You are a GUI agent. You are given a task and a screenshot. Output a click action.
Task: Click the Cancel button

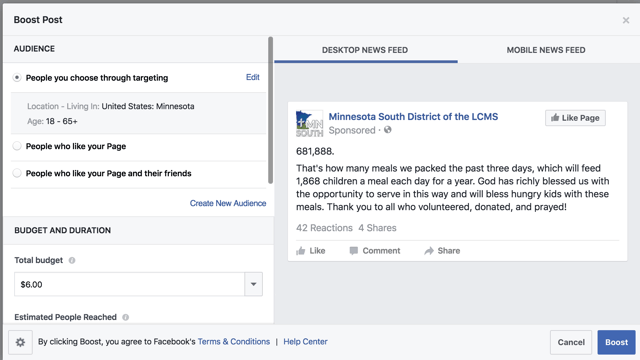pyautogui.click(x=571, y=342)
